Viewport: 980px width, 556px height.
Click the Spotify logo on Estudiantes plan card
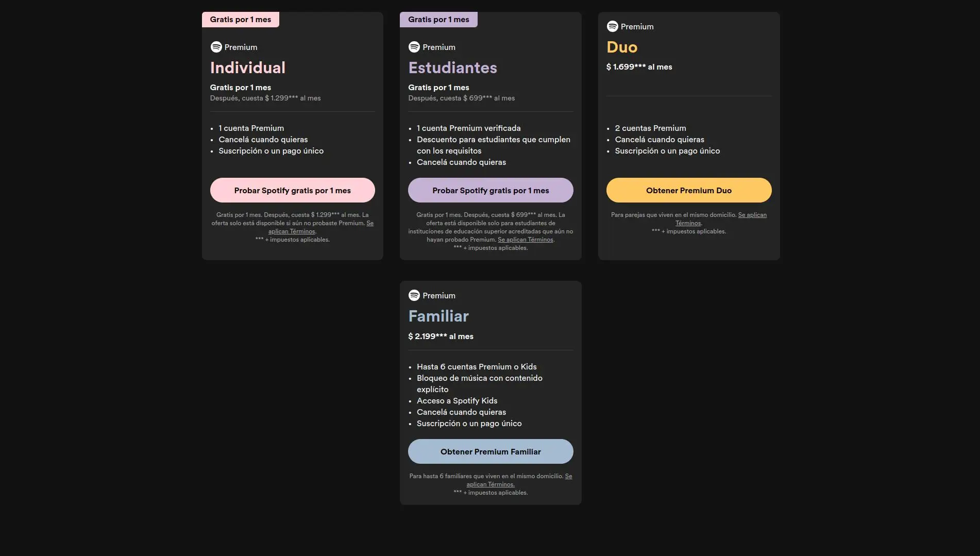414,47
